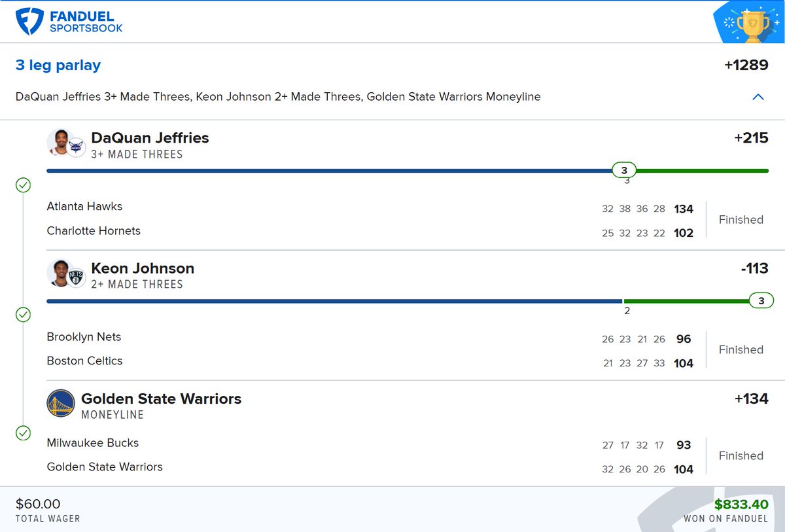Click "2+ MADE THREES" label

[137, 285]
